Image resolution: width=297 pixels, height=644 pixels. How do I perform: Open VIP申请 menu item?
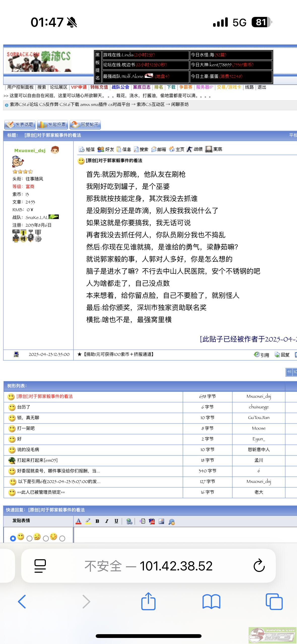[x=79, y=87]
